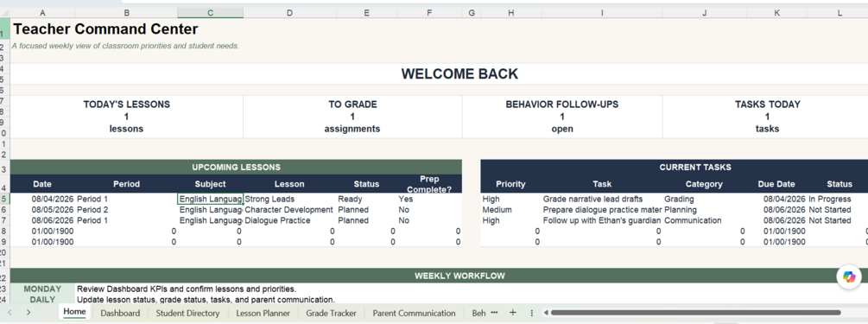Click the horizontal scrollbar left arrow
This screenshot has height=324, width=868.
[545, 313]
